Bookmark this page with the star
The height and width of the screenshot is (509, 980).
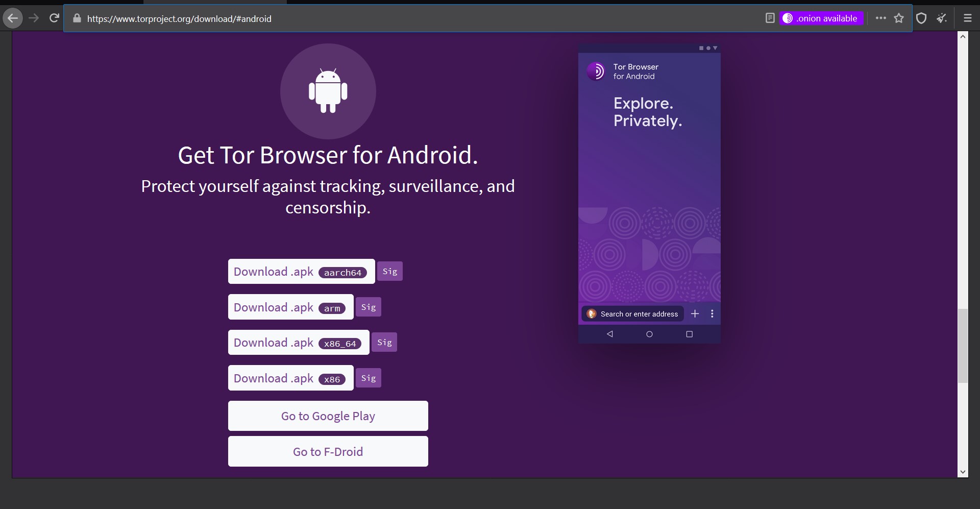899,18
